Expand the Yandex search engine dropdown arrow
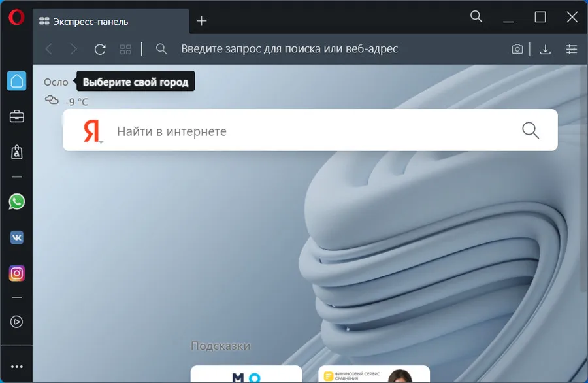Viewport: 588px width, 383px height. pyautogui.click(x=101, y=141)
